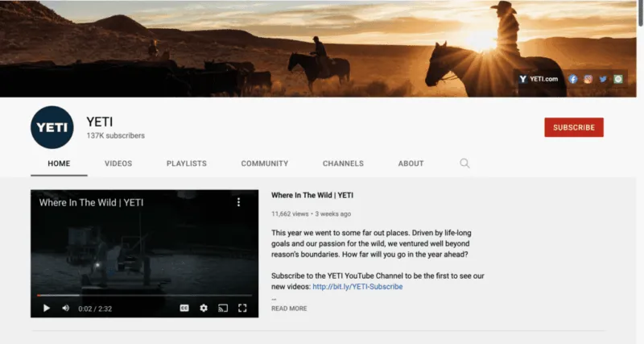Open video settings gear menu
Viewport: 644px width, 344px height.
pyautogui.click(x=204, y=309)
